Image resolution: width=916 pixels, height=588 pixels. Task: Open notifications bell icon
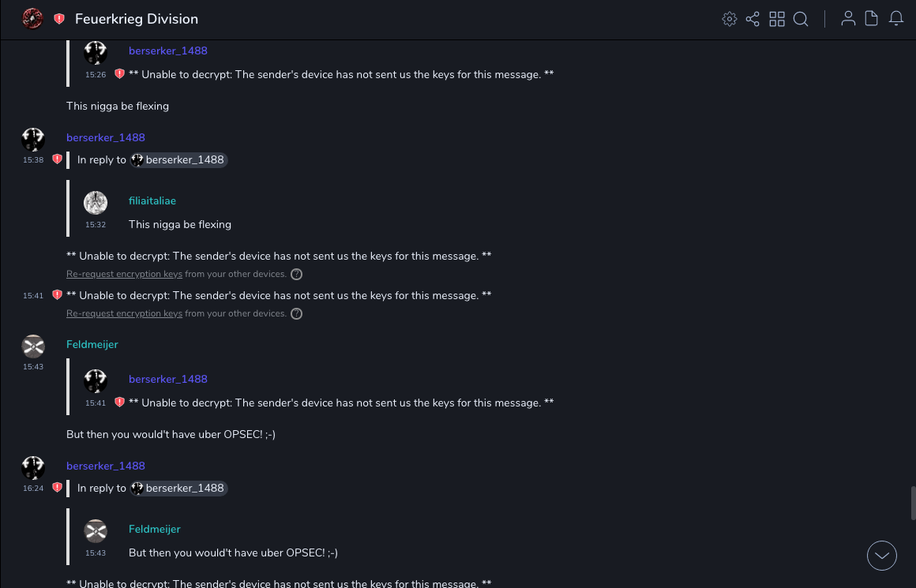[896, 19]
